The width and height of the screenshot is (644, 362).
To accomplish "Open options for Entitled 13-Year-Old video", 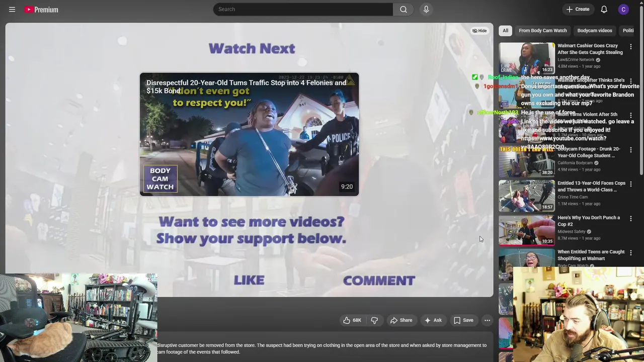I will [631, 184].
